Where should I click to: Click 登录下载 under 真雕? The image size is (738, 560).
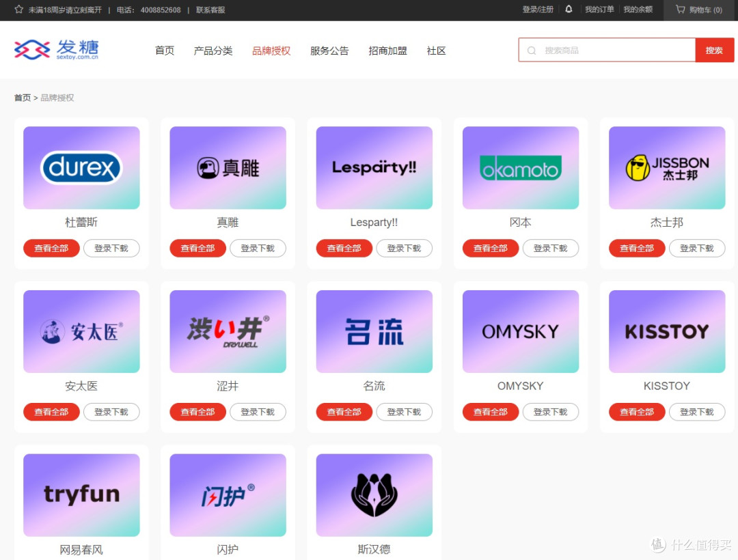click(258, 249)
